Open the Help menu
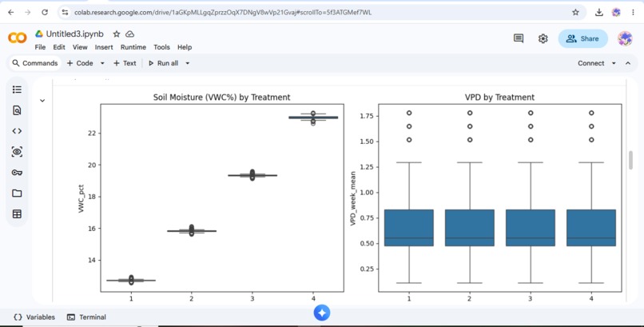The width and height of the screenshot is (644, 327). [x=185, y=47]
